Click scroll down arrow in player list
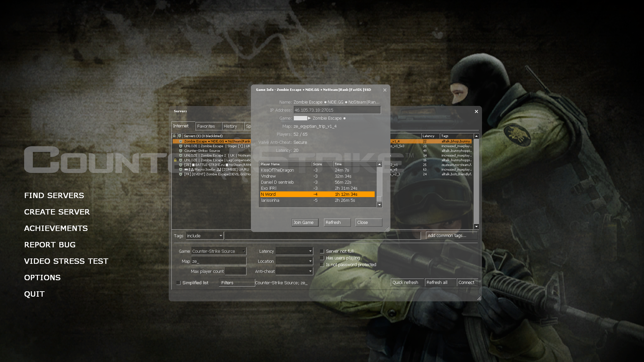 pos(379,205)
